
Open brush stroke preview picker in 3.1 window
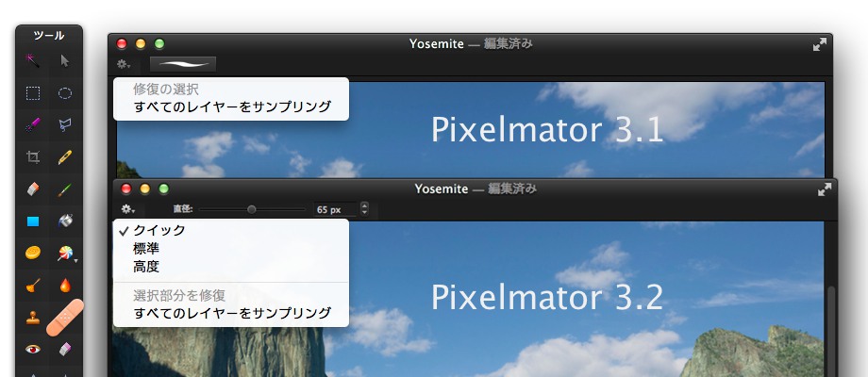point(183,64)
